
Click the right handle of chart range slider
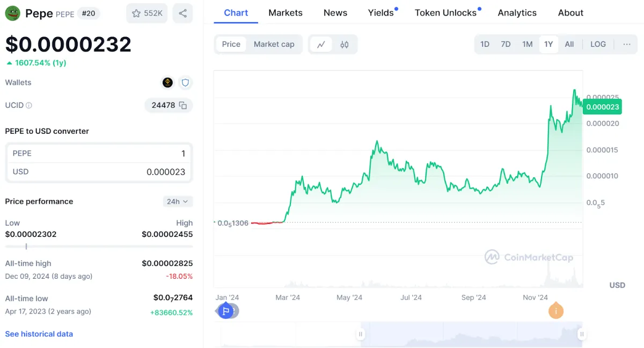pyautogui.click(x=581, y=334)
